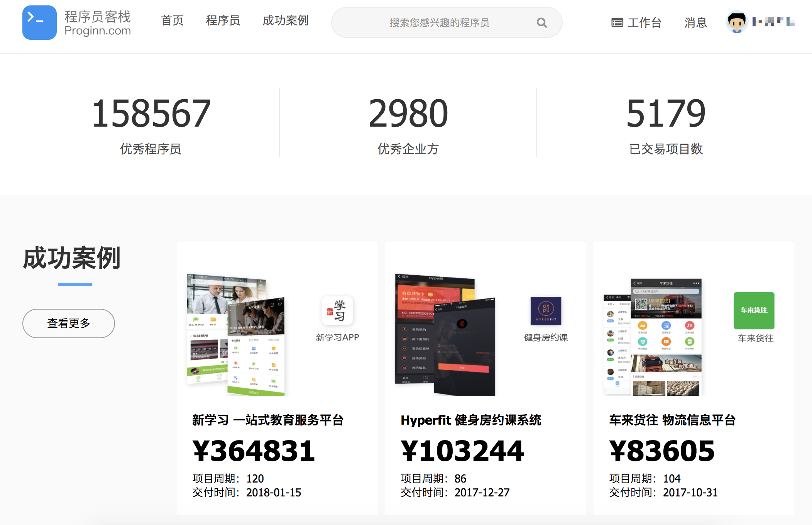Open the user avatar profile picture
The height and width of the screenshot is (525, 812).
coord(736,22)
